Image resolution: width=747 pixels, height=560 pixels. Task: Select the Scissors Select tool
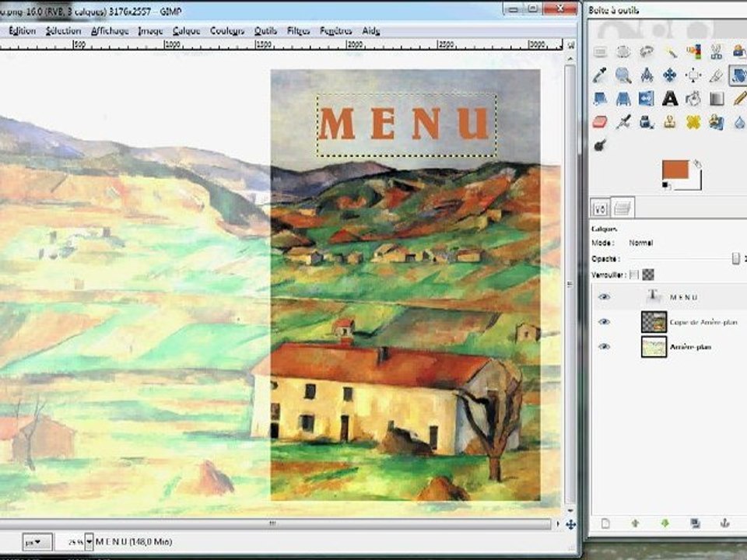click(717, 51)
